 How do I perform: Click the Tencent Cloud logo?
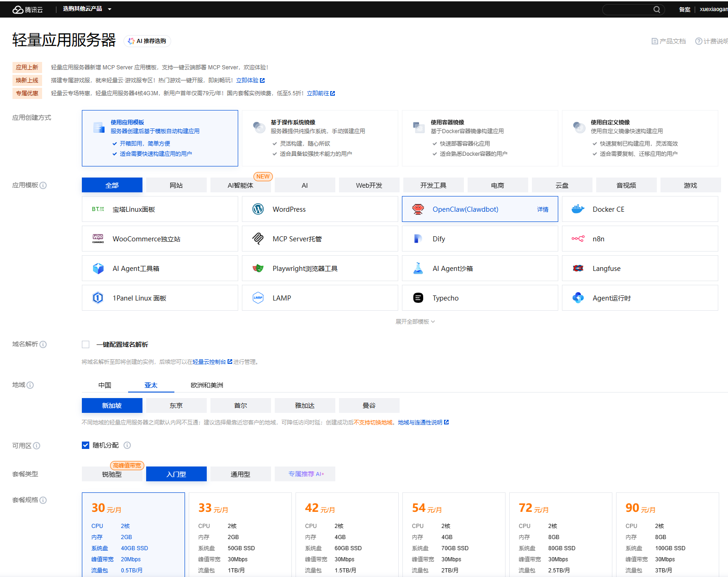28,9
